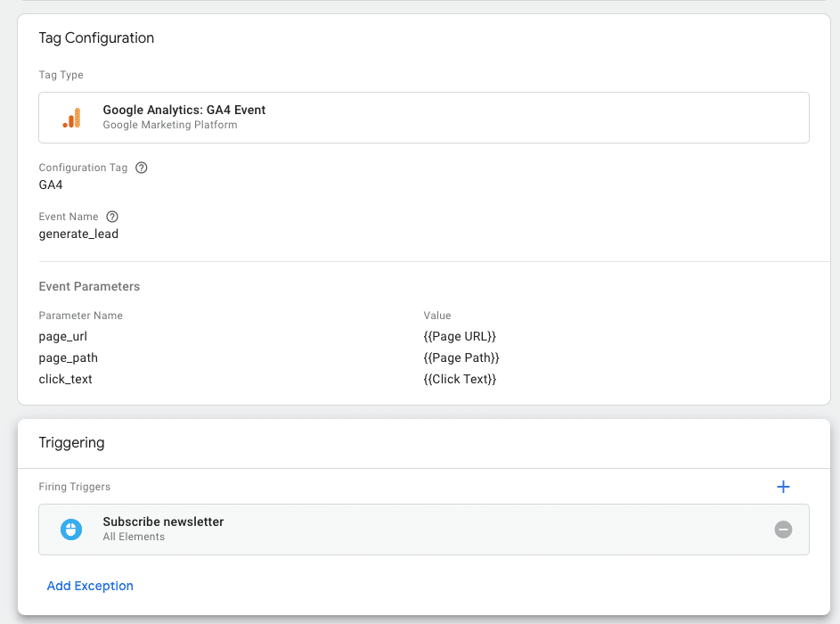The image size is (840, 624).
Task: Select the page_url parameter name
Action: 62,337
